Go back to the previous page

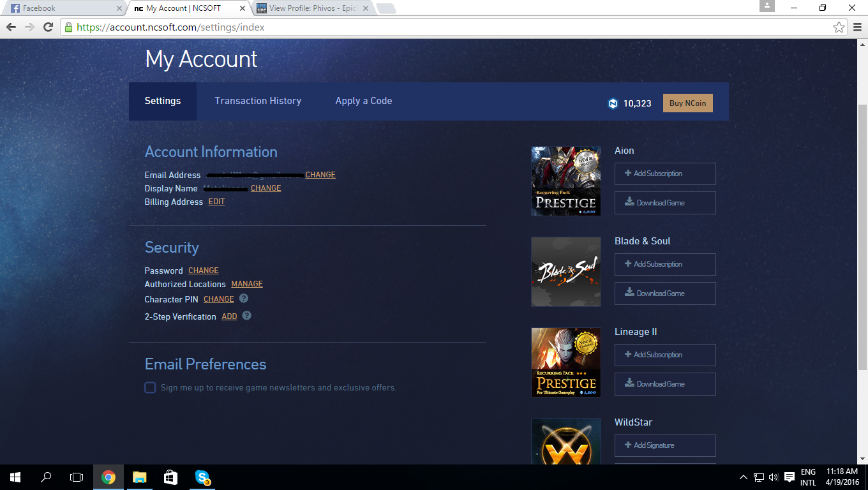click(x=11, y=27)
